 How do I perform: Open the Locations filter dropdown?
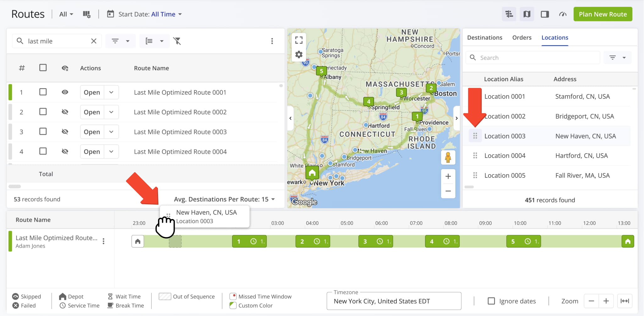(x=617, y=58)
